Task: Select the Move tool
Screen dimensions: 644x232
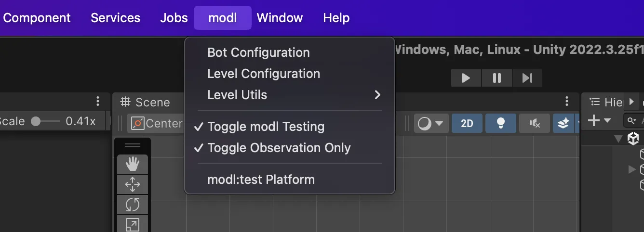Action: (133, 184)
